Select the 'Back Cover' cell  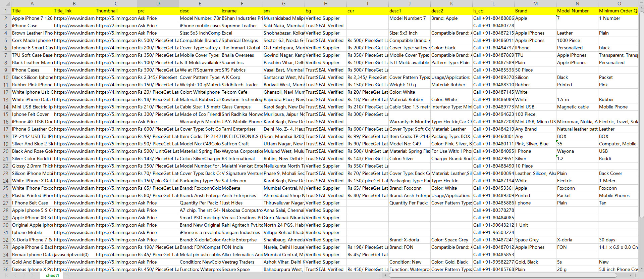click(619, 174)
